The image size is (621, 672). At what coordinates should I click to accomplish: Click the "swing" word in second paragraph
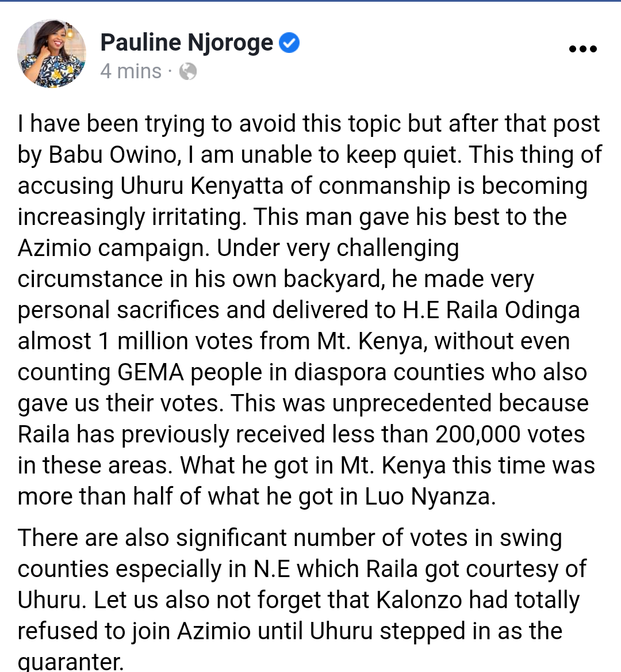[x=530, y=538]
